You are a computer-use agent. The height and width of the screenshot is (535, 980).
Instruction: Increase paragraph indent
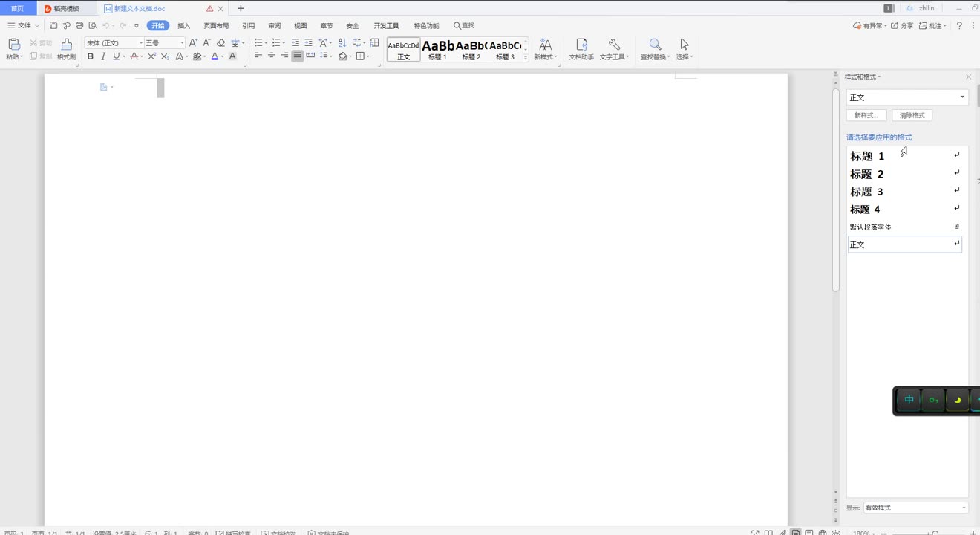pyautogui.click(x=308, y=42)
